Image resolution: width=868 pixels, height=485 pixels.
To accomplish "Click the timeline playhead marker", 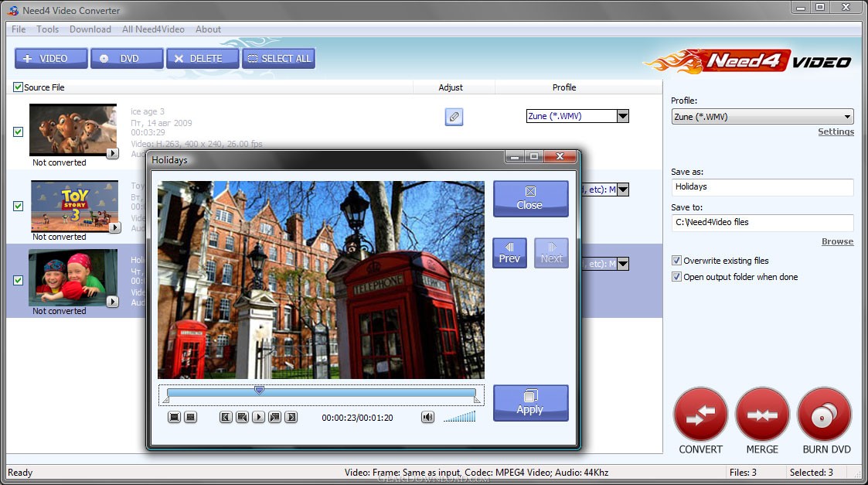I will (259, 390).
